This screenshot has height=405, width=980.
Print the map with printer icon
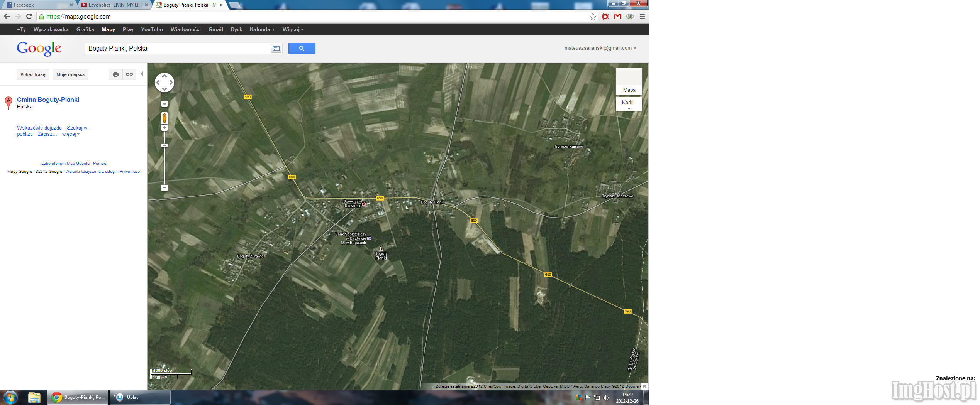point(115,74)
